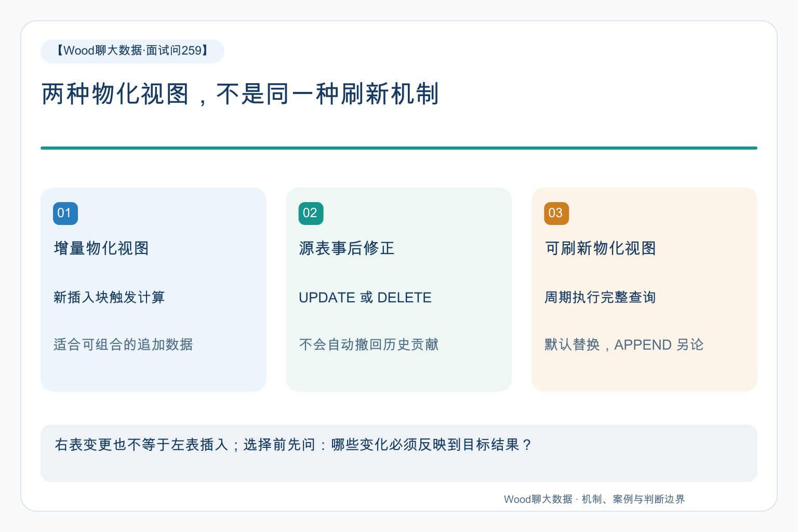
Task: Click the line 周期执行完整查询
Action: click(600, 297)
